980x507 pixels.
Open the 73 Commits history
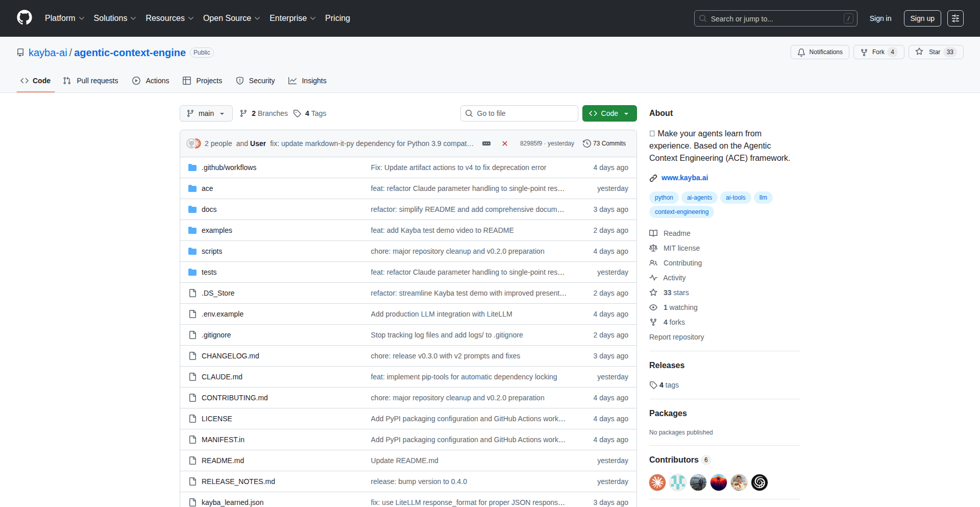pos(604,143)
